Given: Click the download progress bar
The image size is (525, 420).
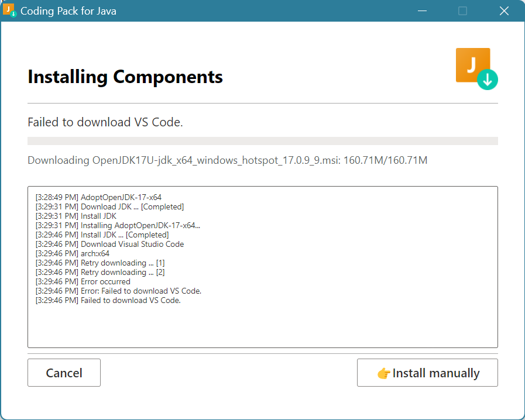Looking at the screenshot, I should pos(262,141).
